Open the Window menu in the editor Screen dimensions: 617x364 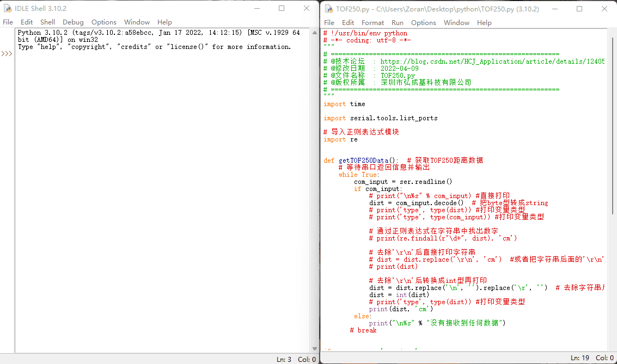click(x=456, y=23)
